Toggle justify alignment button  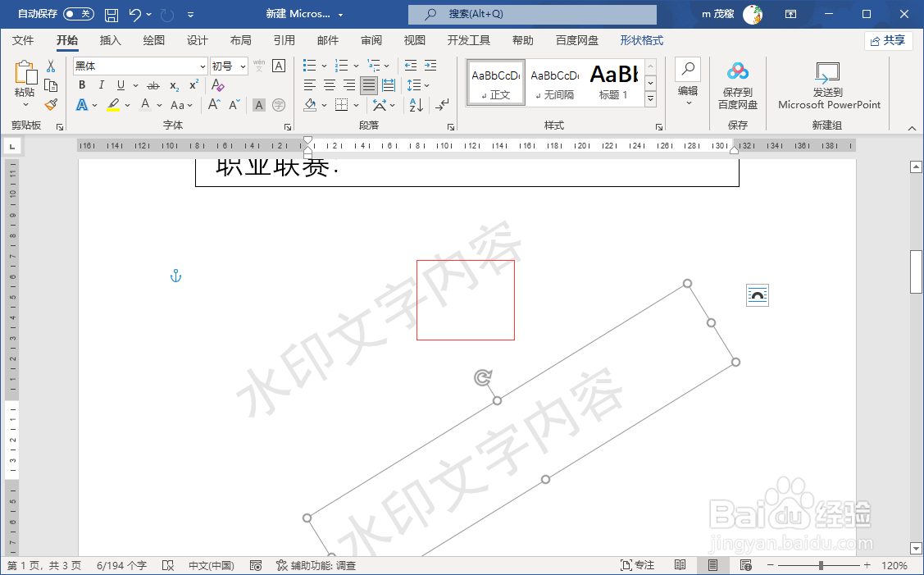(x=369, y=85)
